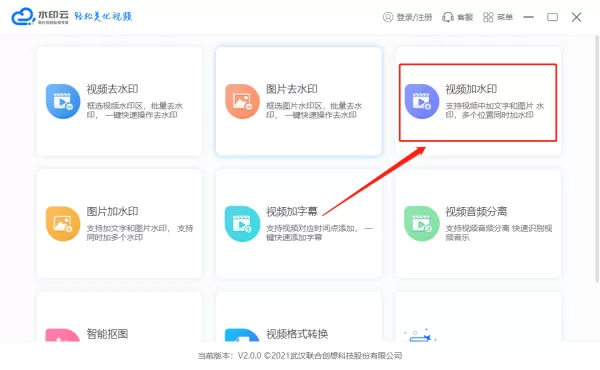Click the 视频格式转换 blue icon
600x370 pixels.
pos(242,335)
